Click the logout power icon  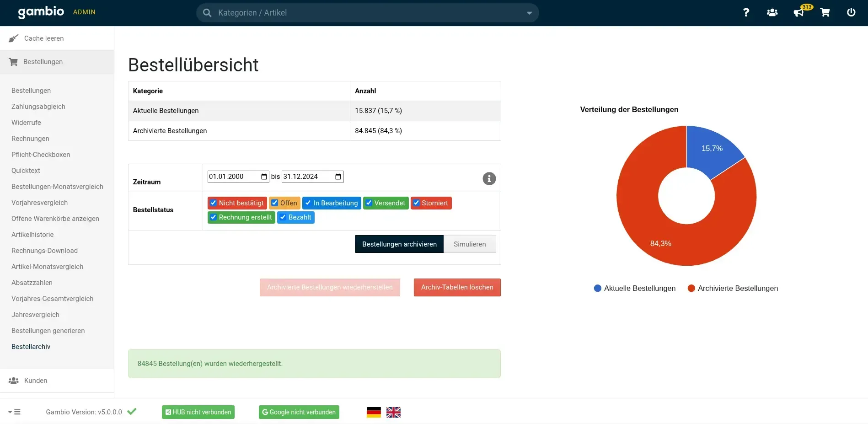pyautogui.click(x=851, y=12)
